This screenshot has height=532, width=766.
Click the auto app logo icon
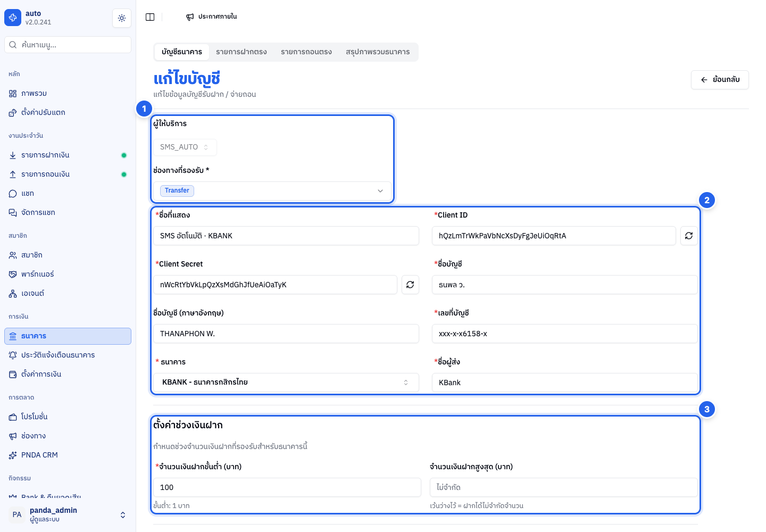13,18
